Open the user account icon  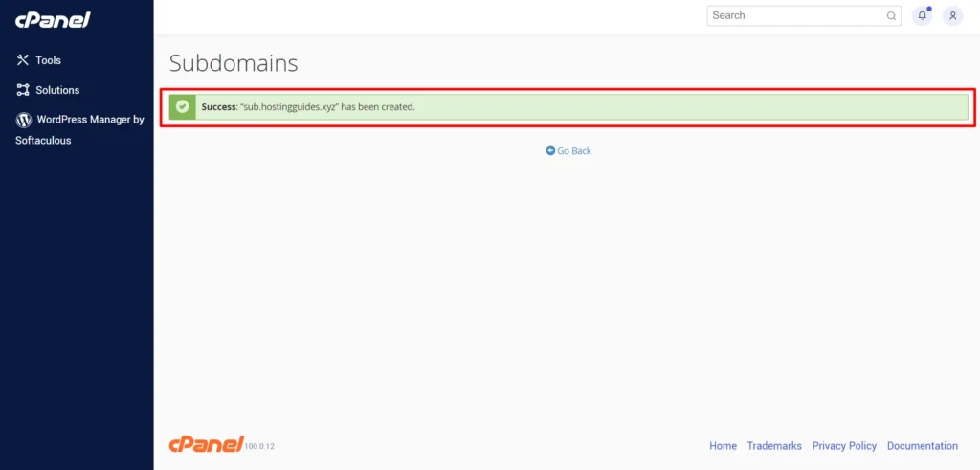[x=952, y=15]
